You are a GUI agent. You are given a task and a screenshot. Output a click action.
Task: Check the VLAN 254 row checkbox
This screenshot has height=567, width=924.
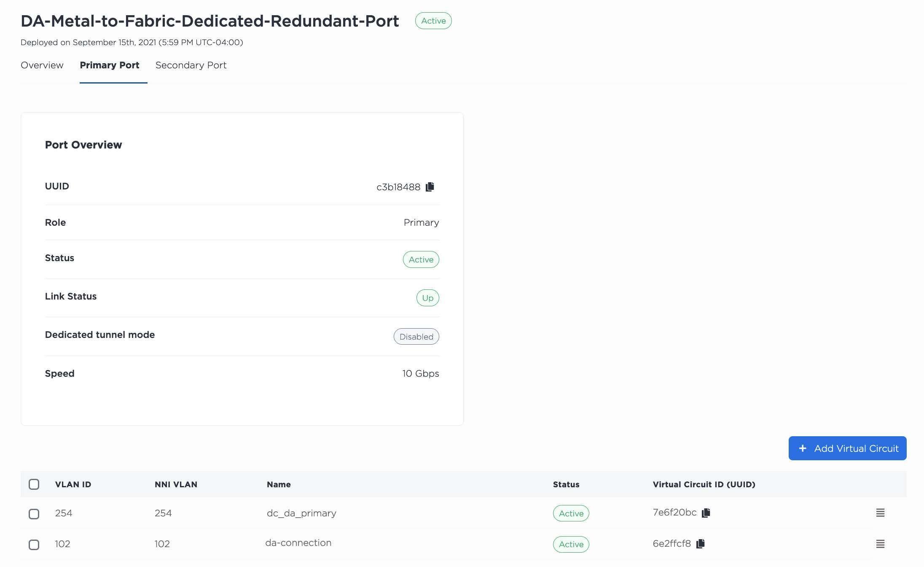pos(34,514)
